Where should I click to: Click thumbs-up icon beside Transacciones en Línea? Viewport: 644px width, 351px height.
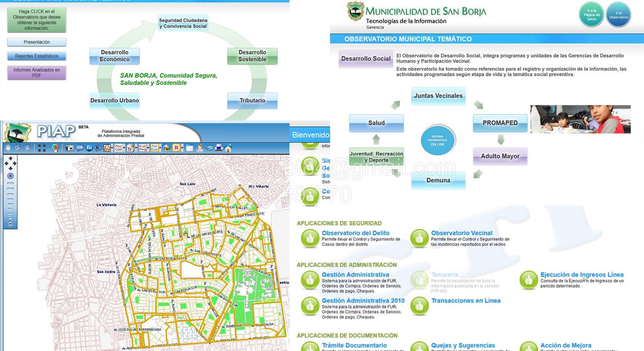click(419, 306)
